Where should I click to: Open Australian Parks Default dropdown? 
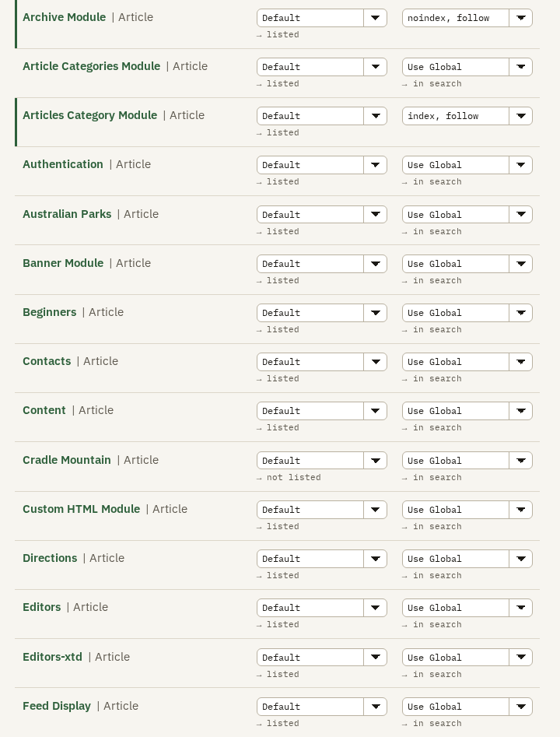pos(322,214)
